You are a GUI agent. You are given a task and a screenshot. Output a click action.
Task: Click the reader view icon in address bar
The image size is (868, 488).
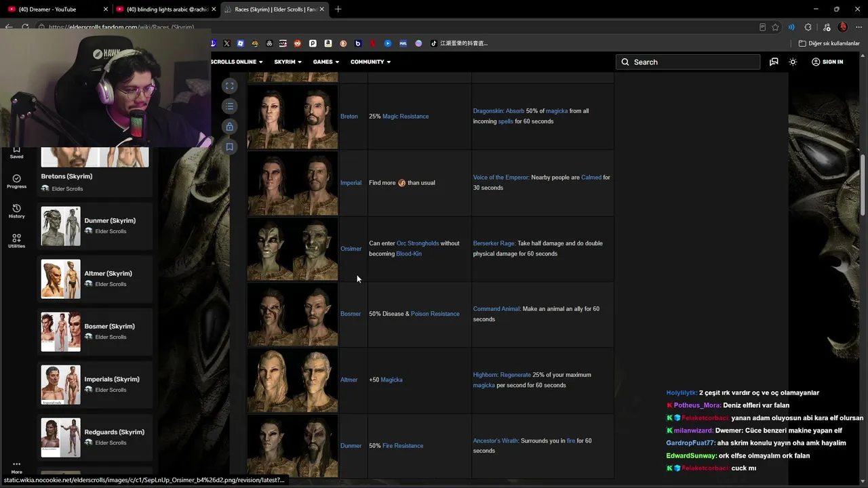pyautogui.click(x=763, y=27)
